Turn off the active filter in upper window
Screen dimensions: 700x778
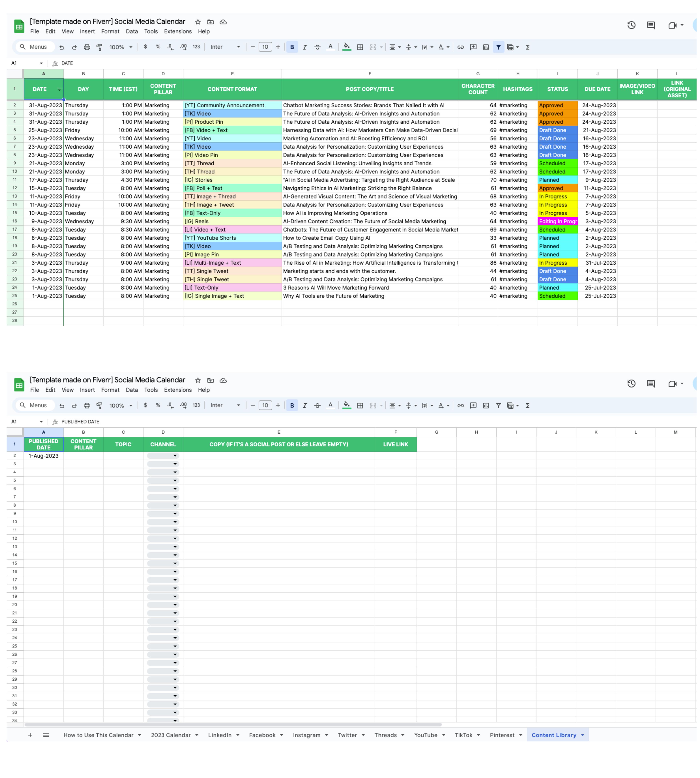(x=498, y=47)
